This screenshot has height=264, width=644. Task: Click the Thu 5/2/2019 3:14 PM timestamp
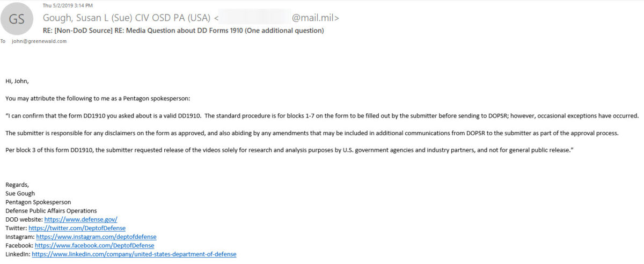pyautogui.click(x=60, y=5)
